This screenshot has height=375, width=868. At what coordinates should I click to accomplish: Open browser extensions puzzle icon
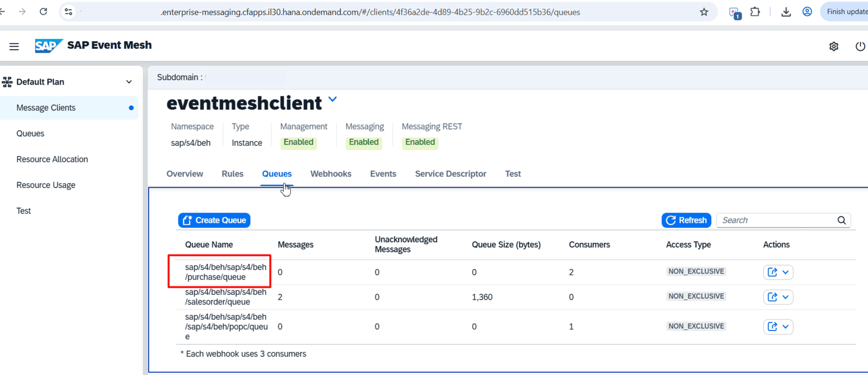pos(755,12)
